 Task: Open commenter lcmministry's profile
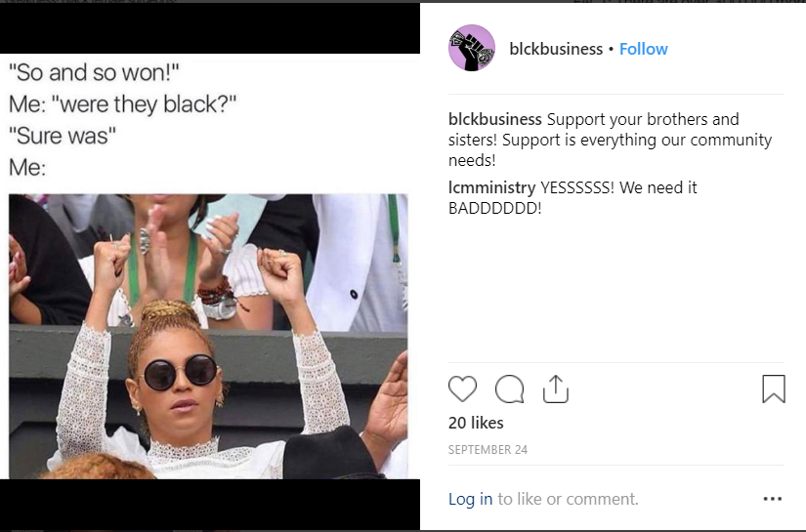tap(492, 187)
